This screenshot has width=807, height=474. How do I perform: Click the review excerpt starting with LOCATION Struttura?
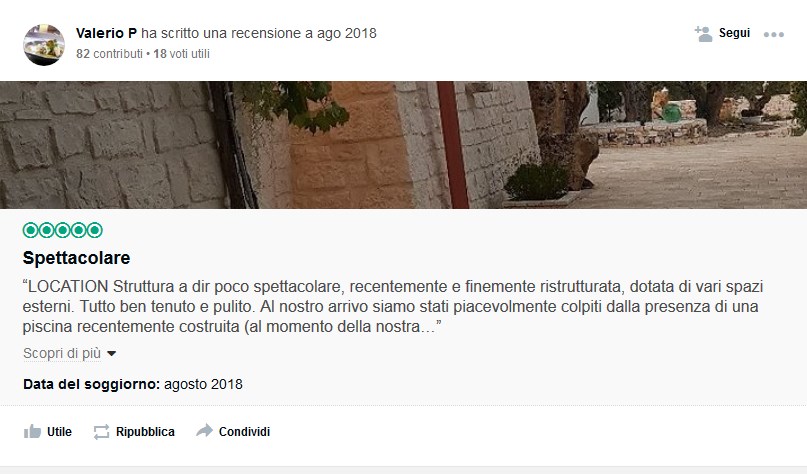[393, 306]
